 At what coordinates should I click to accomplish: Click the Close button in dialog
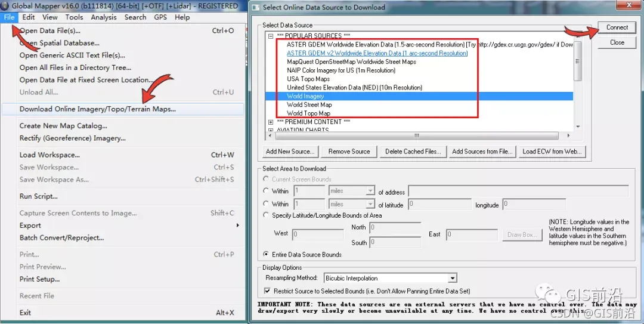pos(617,42)
